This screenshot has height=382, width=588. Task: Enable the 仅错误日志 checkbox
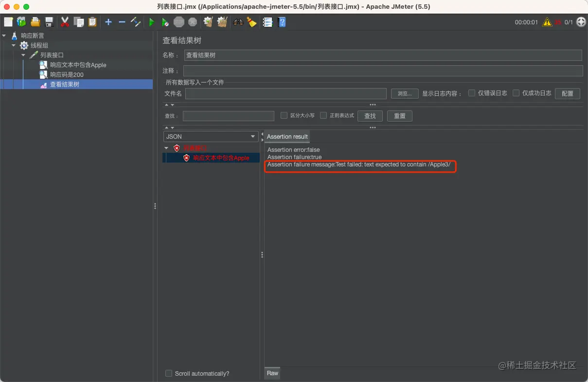[x=472, y=93]
